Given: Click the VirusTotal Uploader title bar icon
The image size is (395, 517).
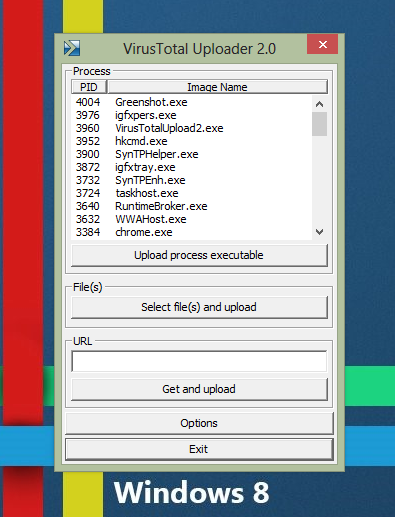Looking at the screenshot, I should pos(72,48).
